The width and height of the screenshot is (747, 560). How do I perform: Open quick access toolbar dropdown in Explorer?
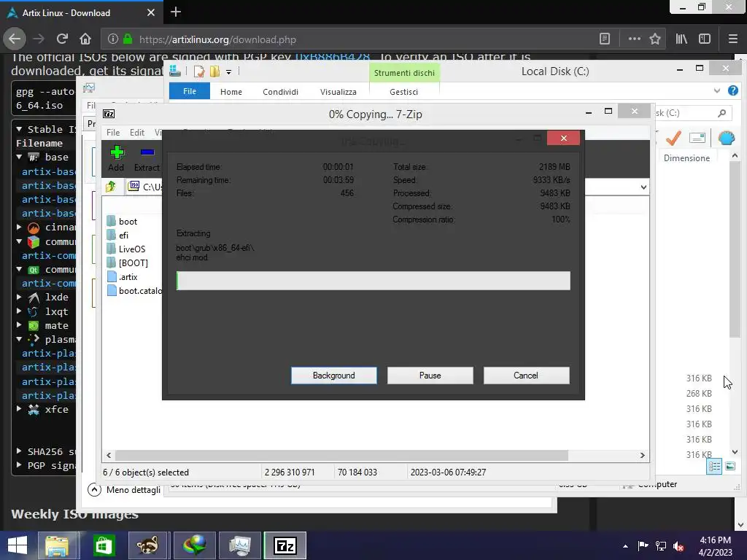pos(228,72)
